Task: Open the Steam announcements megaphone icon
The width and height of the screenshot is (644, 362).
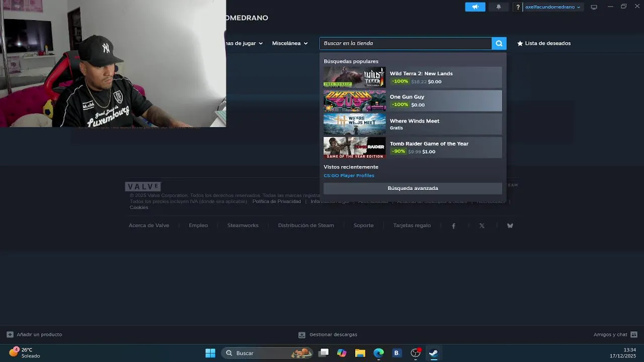Action: point(475,7)
